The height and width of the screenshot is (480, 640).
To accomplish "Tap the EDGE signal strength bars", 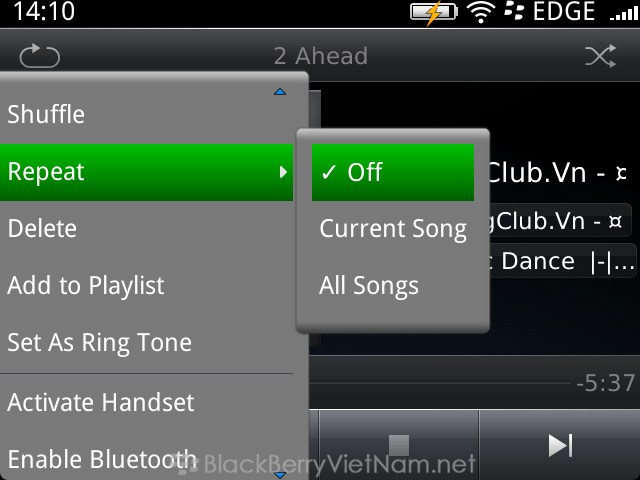I will click(x=623, y=14).
